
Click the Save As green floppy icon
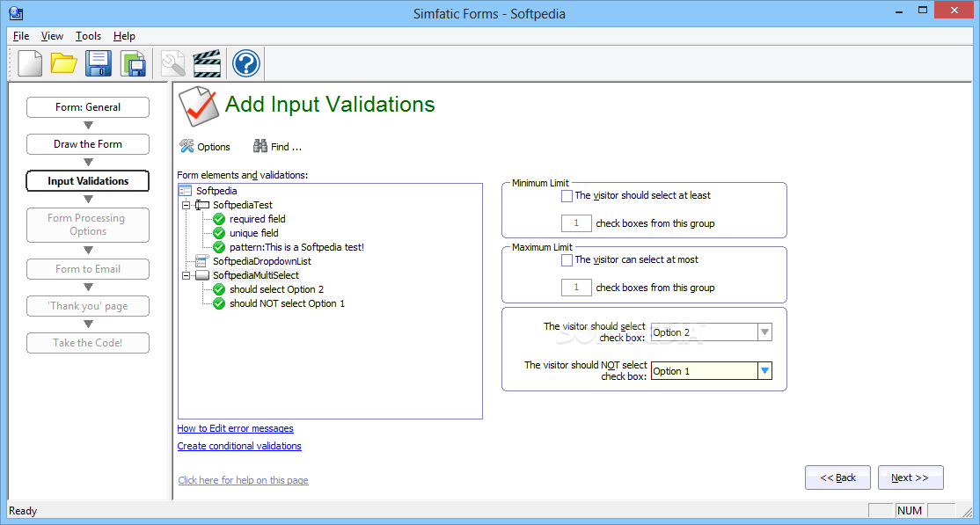click(133, 63)
